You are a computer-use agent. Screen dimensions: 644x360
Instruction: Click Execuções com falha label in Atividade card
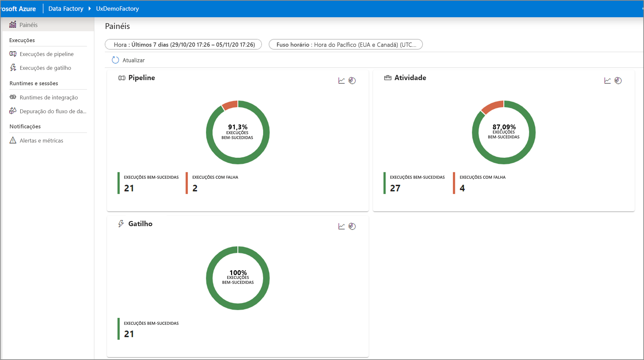coord(482,177)
